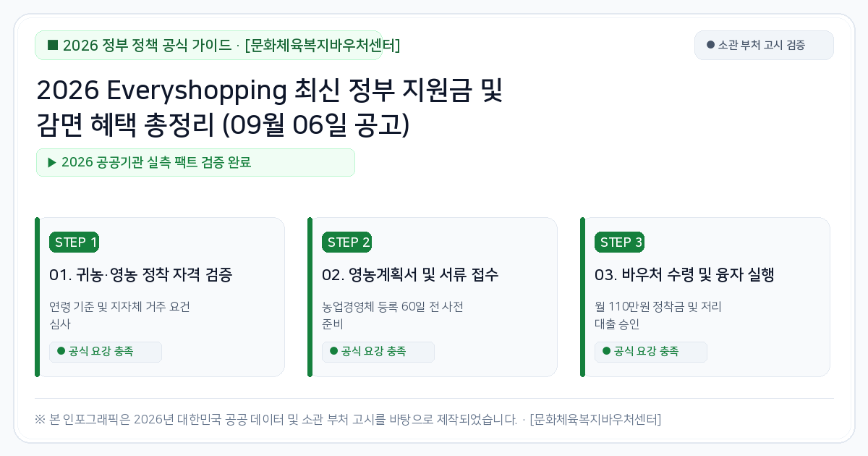Image resolution: width=868 pixels, height=456 pixels.
Task: Open heading 01. 귀농·영농 정착 자격 검증
Action: click(140, 275)
